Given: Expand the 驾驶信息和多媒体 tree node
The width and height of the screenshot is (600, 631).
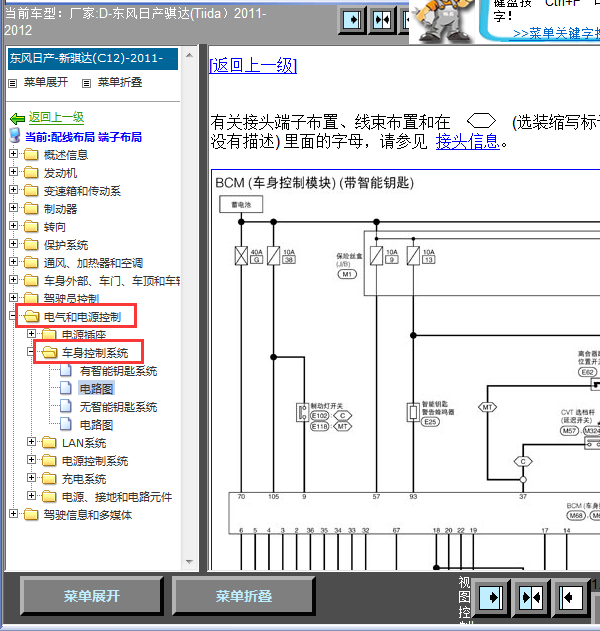Looking at the screenshot, I should (x=13, y=513).
